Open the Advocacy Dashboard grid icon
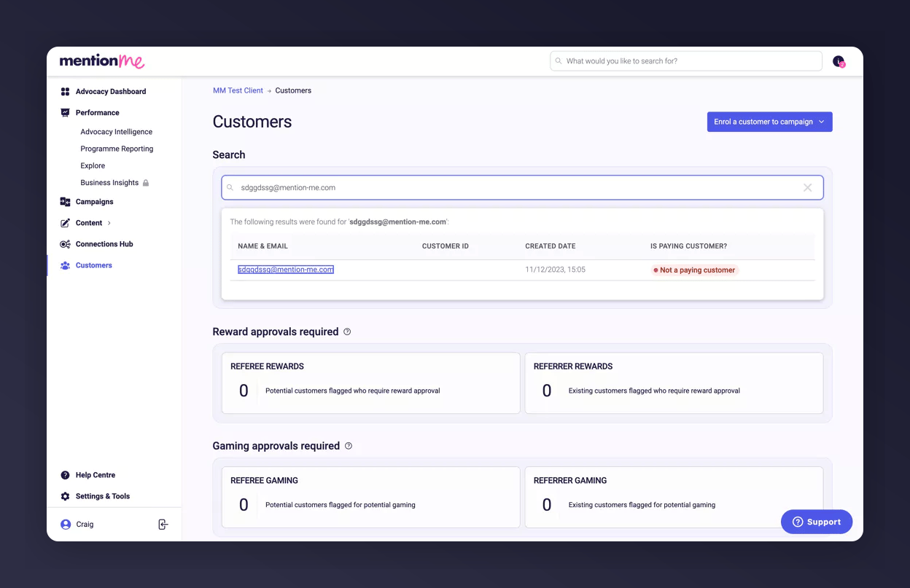Viewport: 910px width, 588px height. [x=65, y=92]
